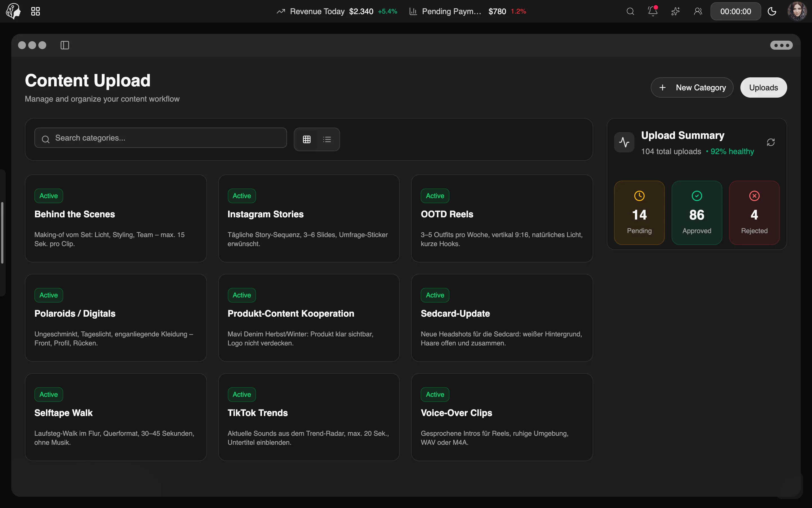This screenshot has width=812, height=508.
Task: Click the Revenue Today stat
Action: coord(337,11)
